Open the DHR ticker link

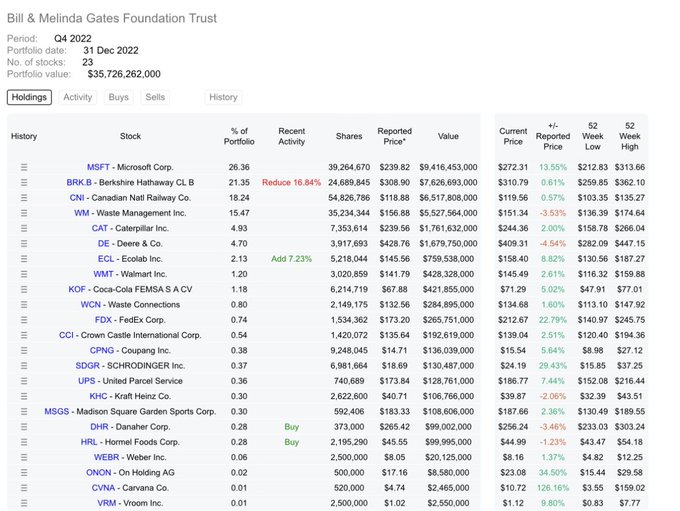point(99,426)
